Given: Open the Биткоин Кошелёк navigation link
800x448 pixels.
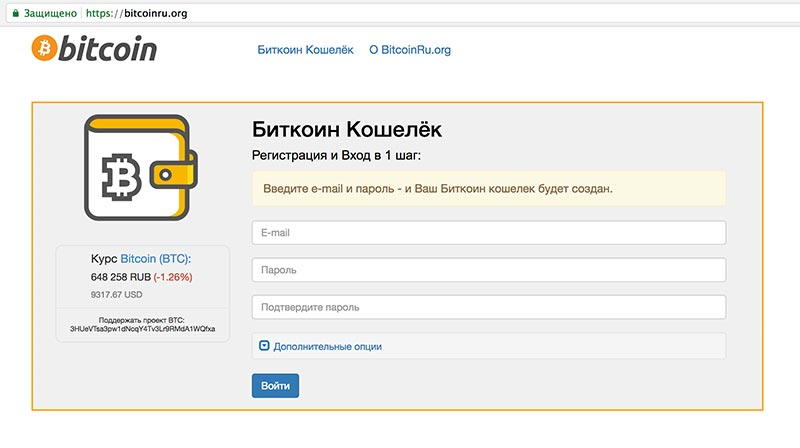Looking at the screenshot, I should point(305,50).
